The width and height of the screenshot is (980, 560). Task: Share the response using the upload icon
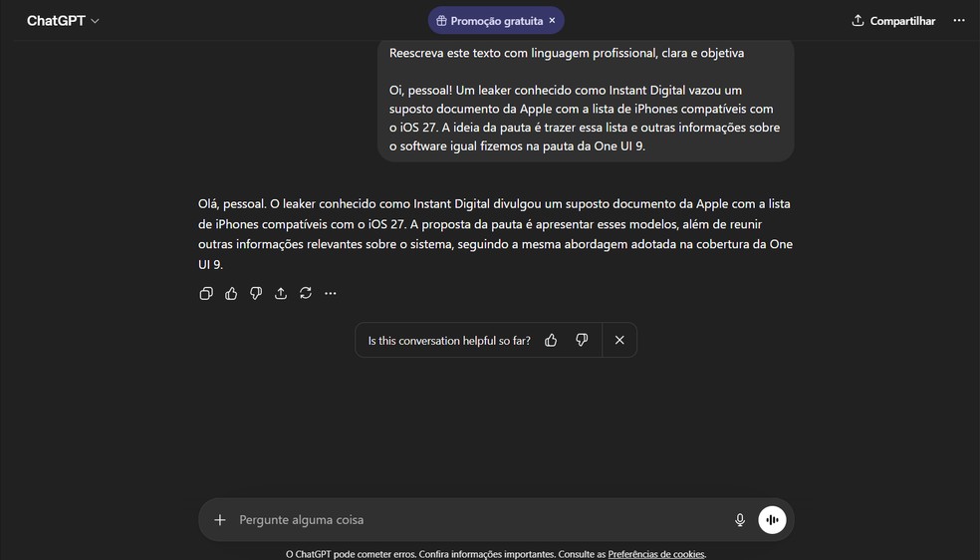[281, 293]
